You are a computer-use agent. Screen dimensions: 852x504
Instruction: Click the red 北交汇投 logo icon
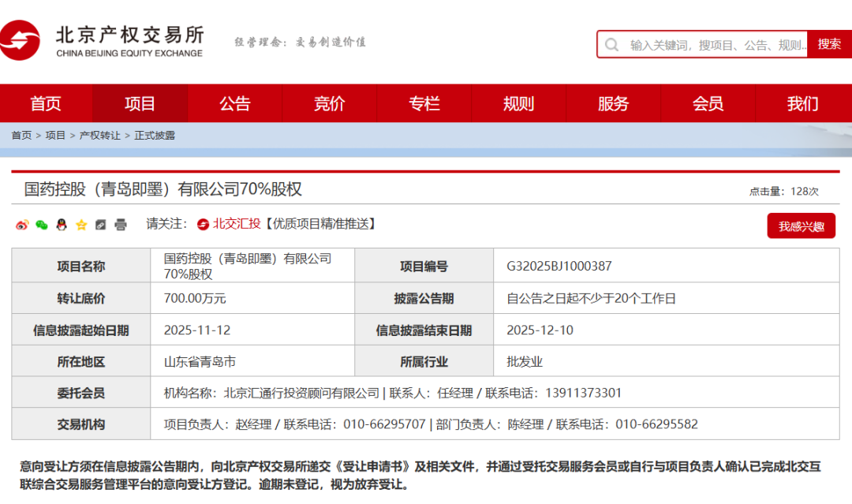click(x=203, y=224)
